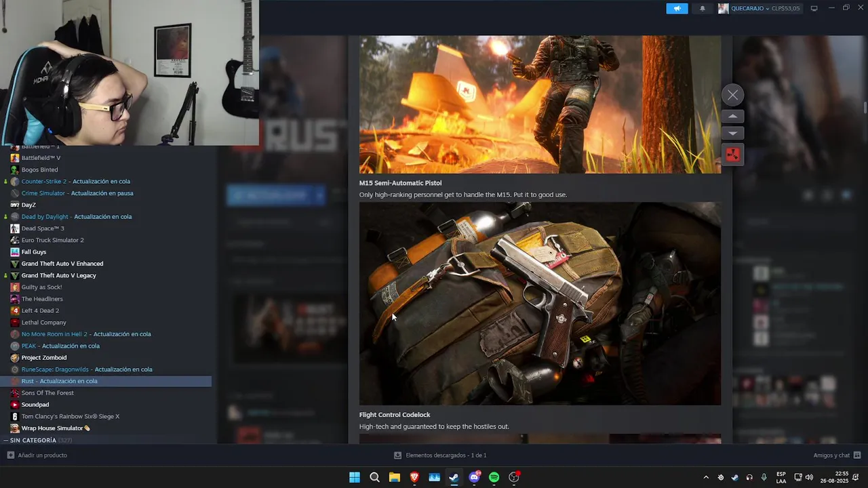This screenshot has width=868, height=488.
Task: Select No More Room in Hell 2
Action: coord(86,334)
